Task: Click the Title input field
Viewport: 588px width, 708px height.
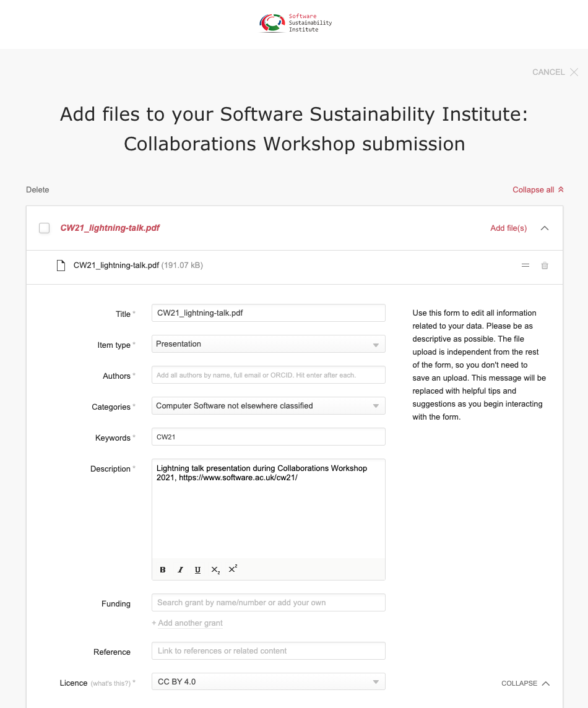Action: 268,313
